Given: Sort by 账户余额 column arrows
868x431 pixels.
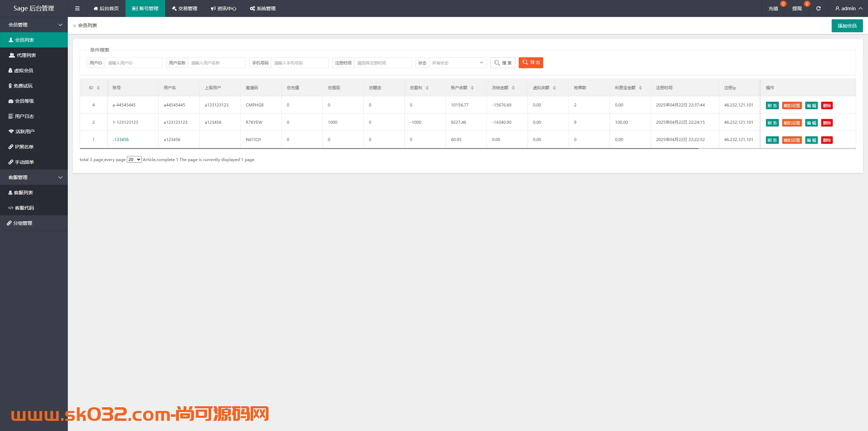Looking at the screenshot, I should 472,88.
